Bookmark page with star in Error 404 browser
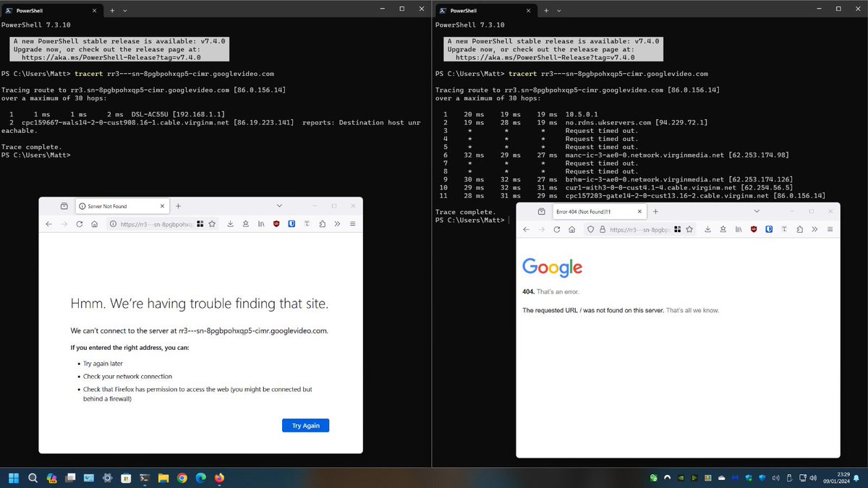Viewport: 868px width, 488px height. [689, 229]
